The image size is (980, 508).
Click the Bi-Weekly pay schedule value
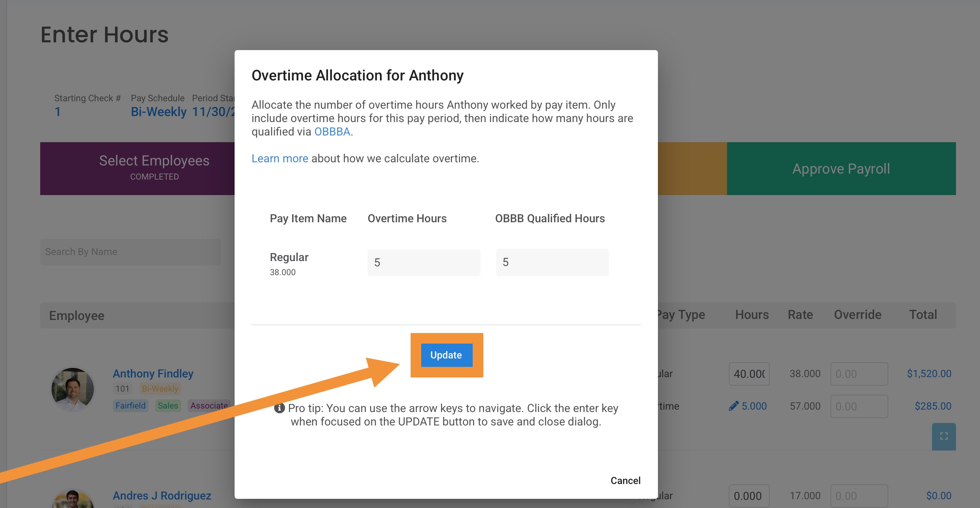[x=158, y=112]
